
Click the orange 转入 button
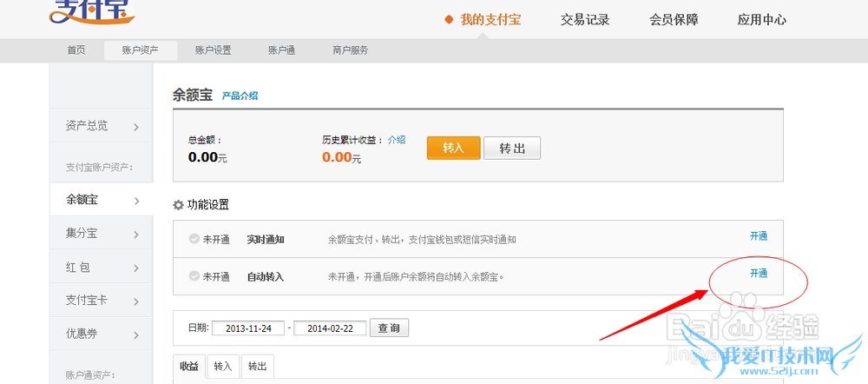pos(453,148)
